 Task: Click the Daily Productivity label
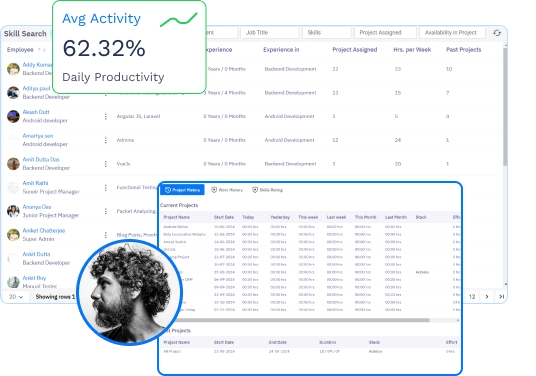pyautogui.click(x=113, y=77)
